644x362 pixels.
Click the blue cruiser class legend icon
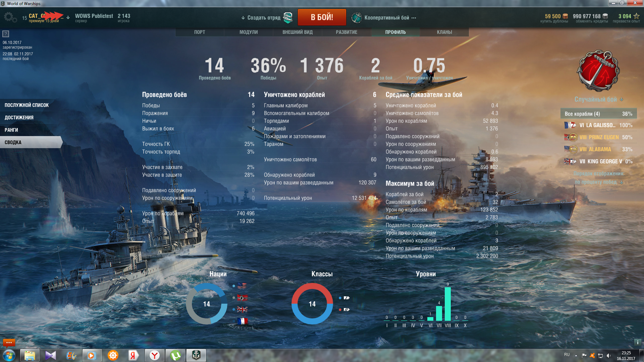pos(346,298)
